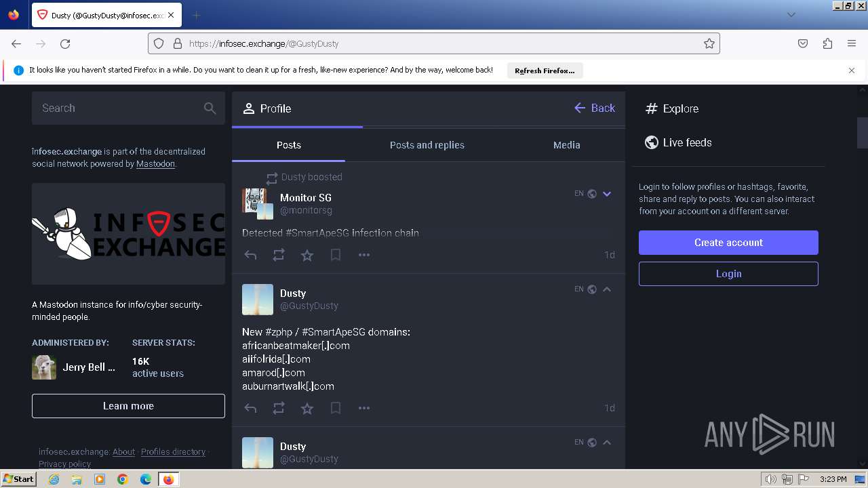Screen dimensions: 868x488
Task: Click the #SmartApeSG hashtag in Dusty's post
Action: click(x=335, y=332)
